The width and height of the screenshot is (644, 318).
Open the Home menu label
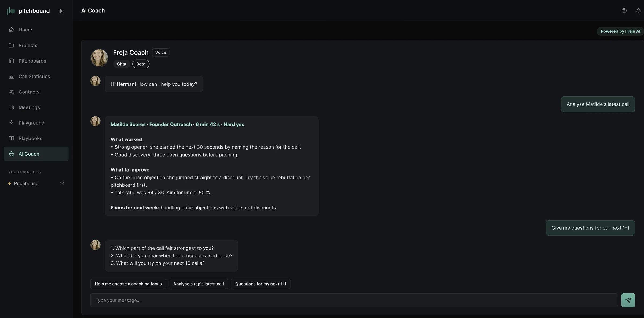click(x=25, y=30)
